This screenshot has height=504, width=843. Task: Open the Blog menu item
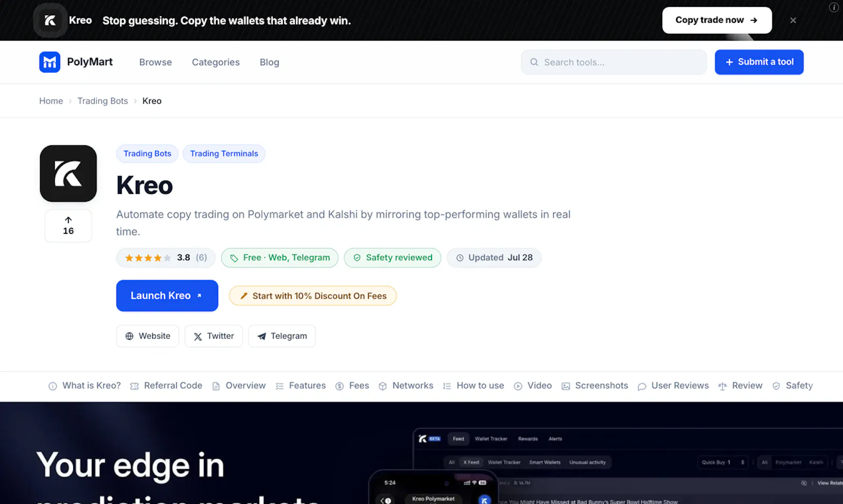269,62
